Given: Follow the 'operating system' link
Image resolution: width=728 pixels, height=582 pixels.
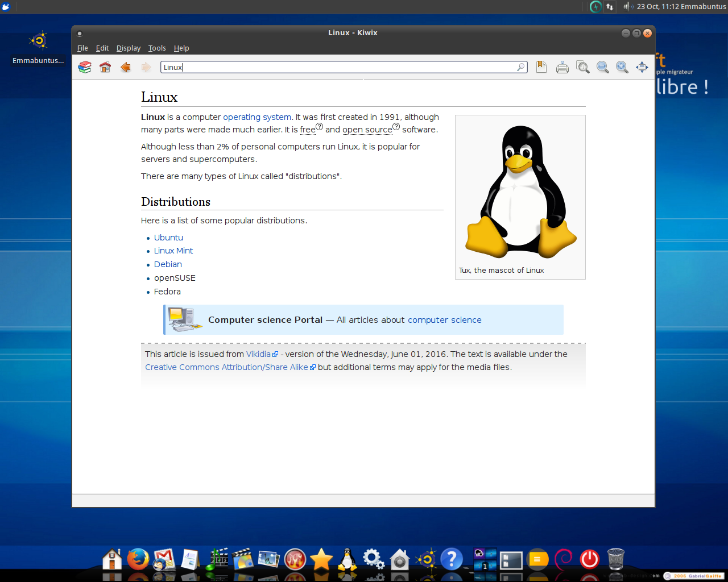Looking at the screenshot, I should 257,117.
